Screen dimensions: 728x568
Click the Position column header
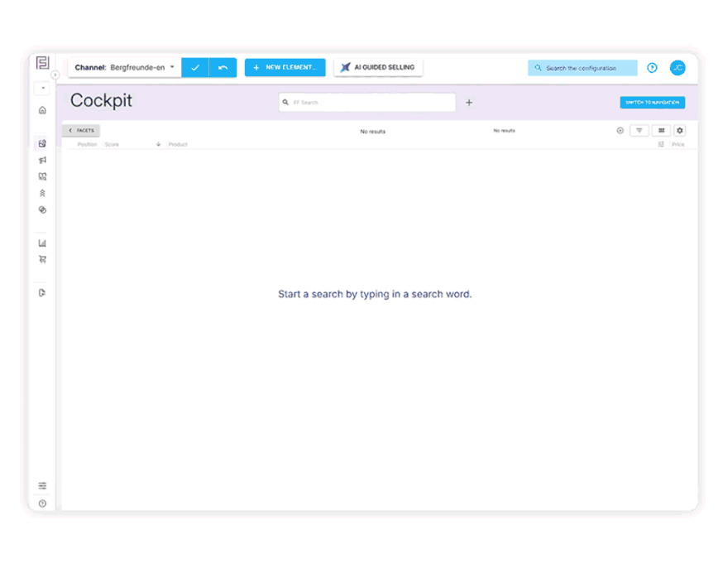88,145
